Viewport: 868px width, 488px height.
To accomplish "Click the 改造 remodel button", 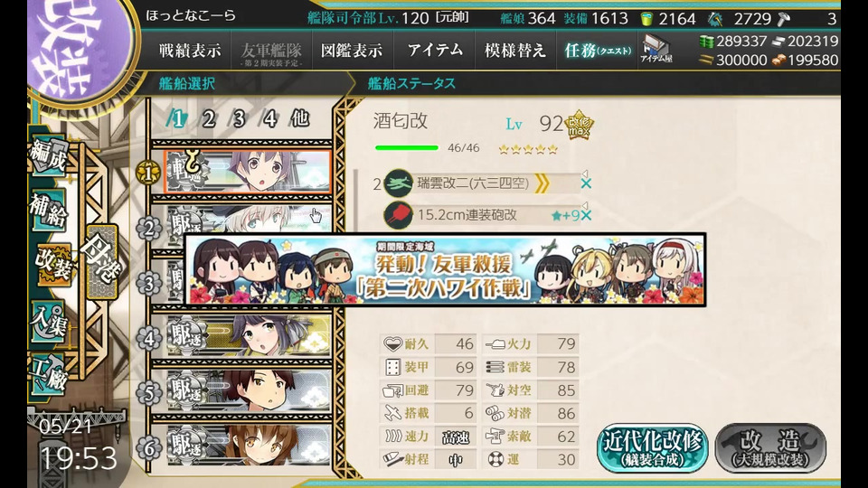I will point(770,447).
